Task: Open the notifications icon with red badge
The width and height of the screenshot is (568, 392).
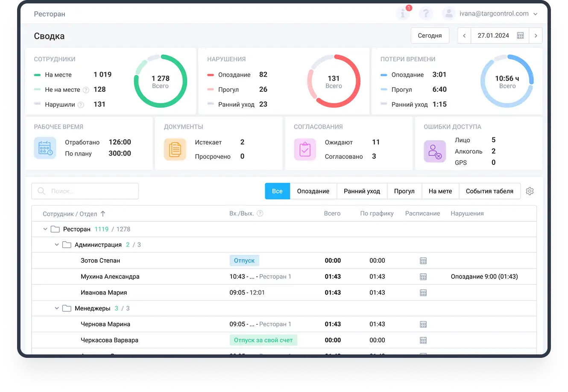Action: tap(404, 13)
